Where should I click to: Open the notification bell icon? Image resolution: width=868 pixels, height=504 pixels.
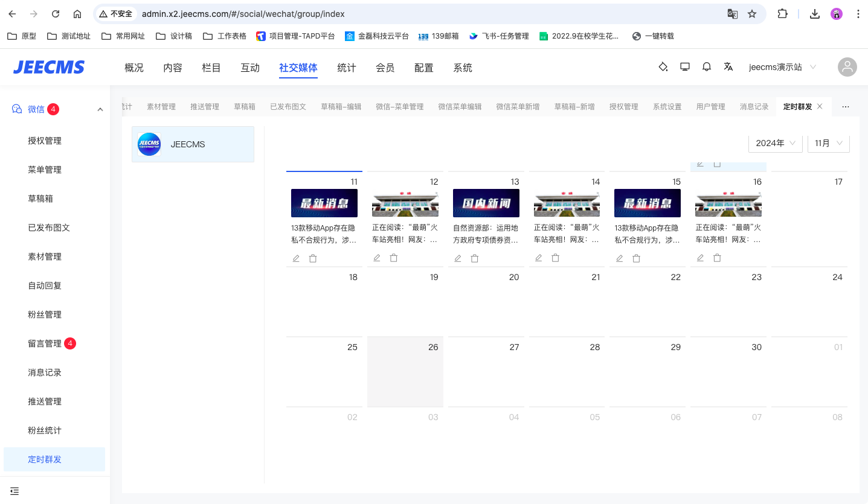point(706,67)
